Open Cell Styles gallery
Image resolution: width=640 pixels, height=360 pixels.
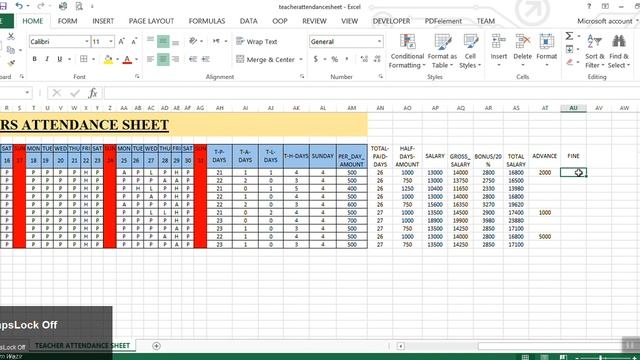tap(470, 51)
